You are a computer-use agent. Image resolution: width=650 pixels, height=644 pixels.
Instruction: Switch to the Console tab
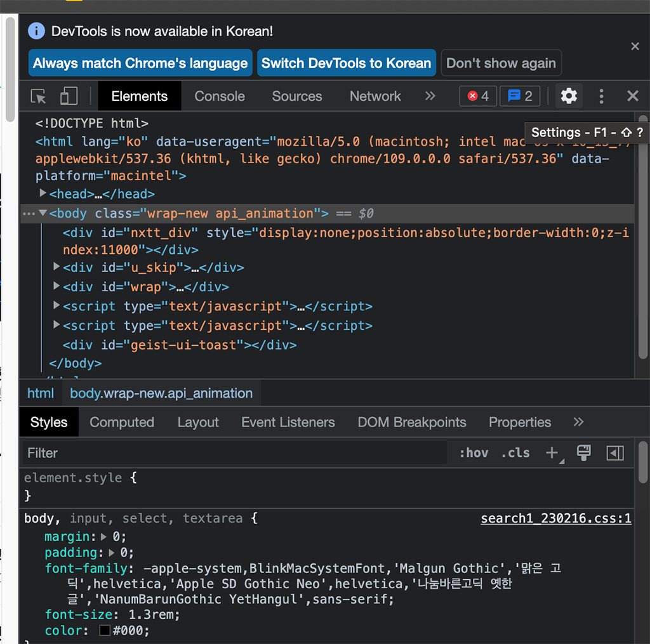pos(220,96)
